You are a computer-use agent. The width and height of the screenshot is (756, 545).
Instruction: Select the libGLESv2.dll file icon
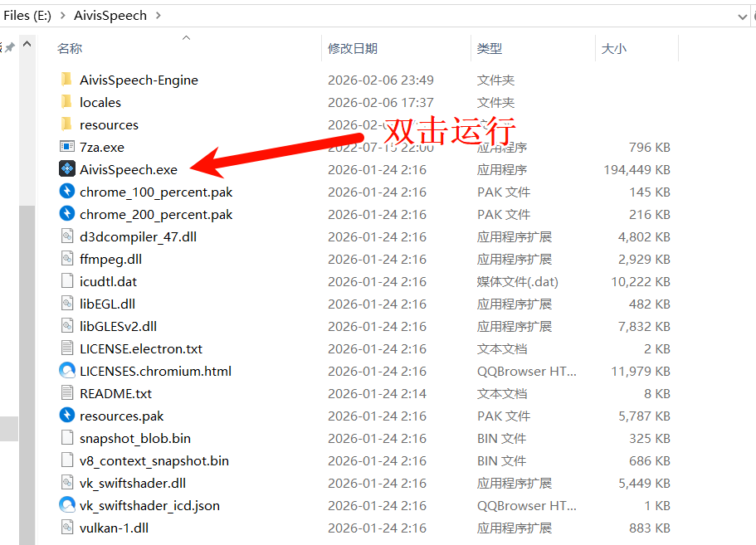point(67,326)
